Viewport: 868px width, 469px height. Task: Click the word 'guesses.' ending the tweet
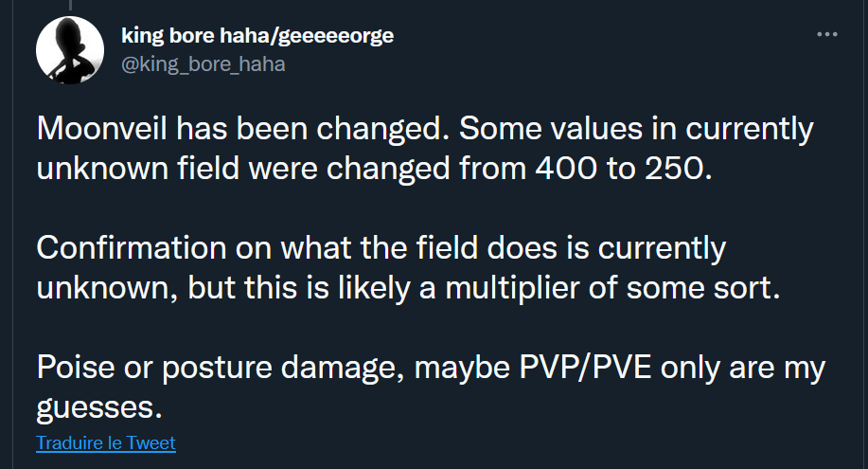[x=99, y=408]
